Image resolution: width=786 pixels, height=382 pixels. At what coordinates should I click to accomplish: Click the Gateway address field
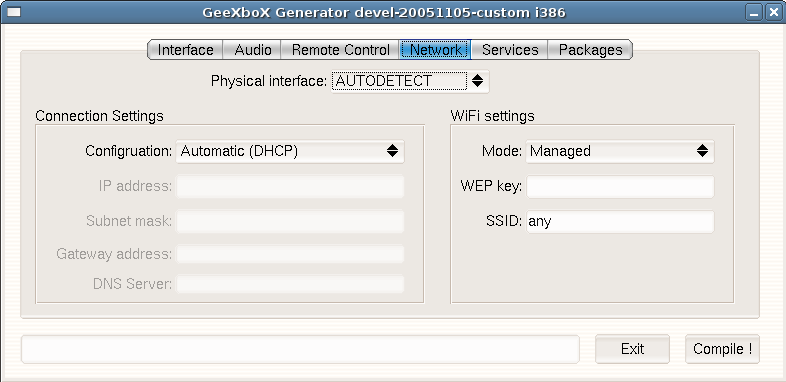(290, 254)
